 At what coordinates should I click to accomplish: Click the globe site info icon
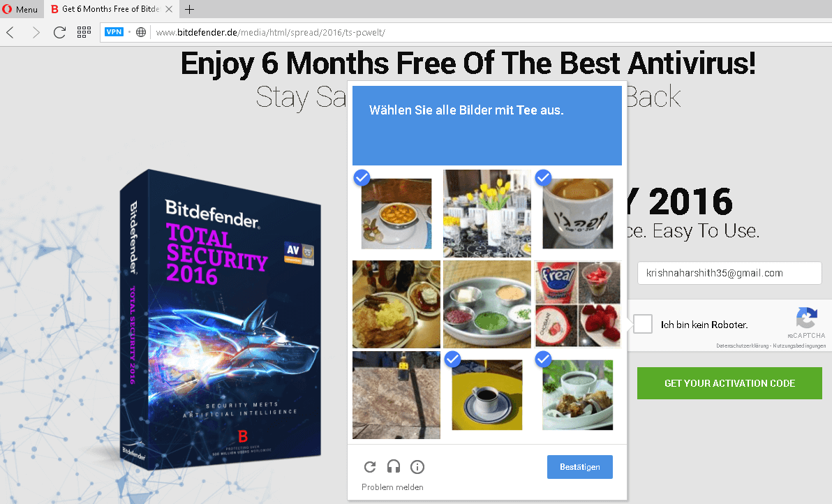pos(140,32)
